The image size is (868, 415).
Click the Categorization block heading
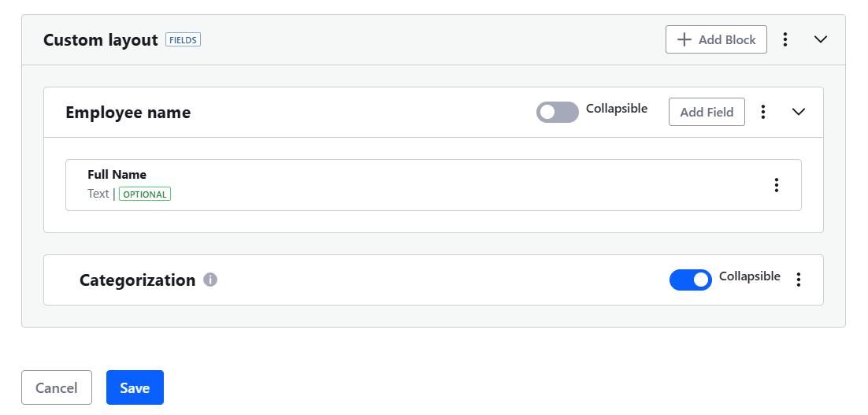pyautogui.click(x=137, y=280)
